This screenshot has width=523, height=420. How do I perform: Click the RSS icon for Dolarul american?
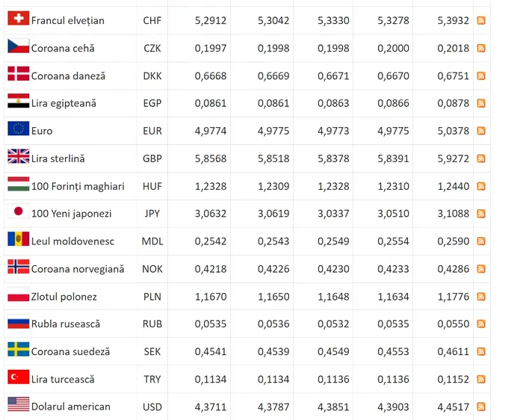point(481,407)
